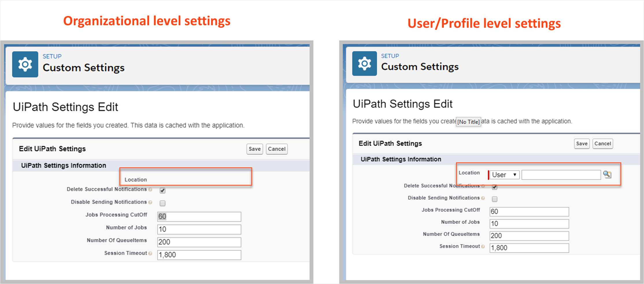644x284 pixels.
Task: Click the left 'Location' label
Action: (x=136, y=180)
